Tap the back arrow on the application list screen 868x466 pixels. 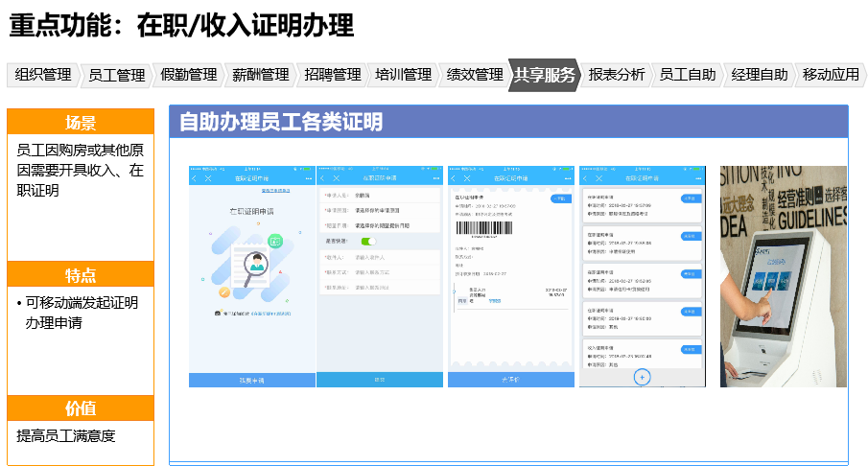click(x=585, y=178)
